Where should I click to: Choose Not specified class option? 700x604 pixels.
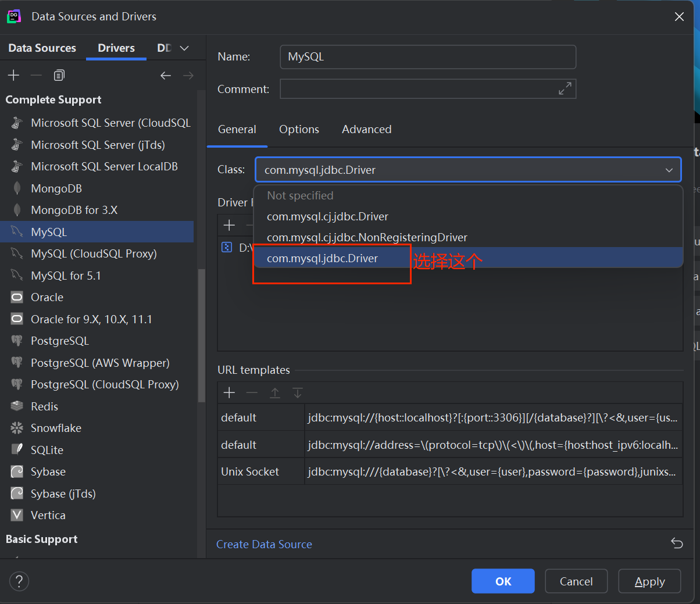(468, 195)
